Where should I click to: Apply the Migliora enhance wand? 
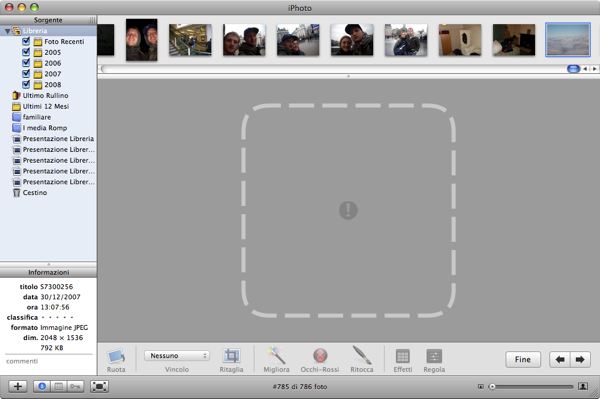point(276,360)
